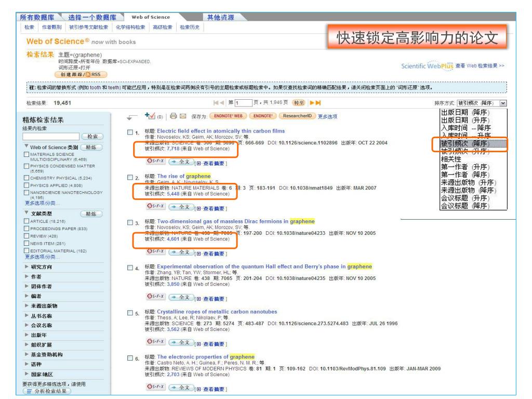This screenshot has height=399, width=532.
Task: Check the REVIEW document type
Action: coord(26,236)
